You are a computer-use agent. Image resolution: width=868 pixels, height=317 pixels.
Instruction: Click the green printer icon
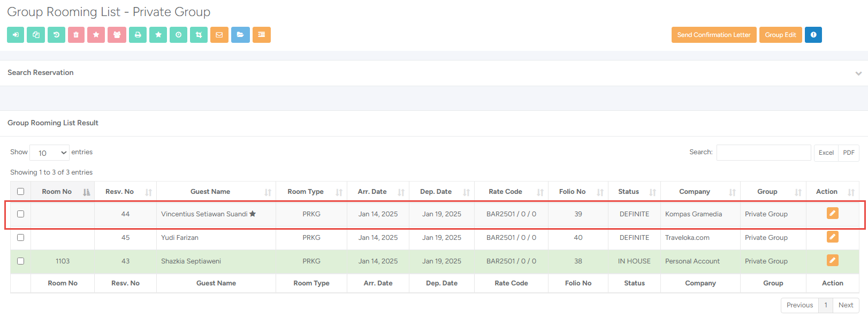(x=138, y=35)
